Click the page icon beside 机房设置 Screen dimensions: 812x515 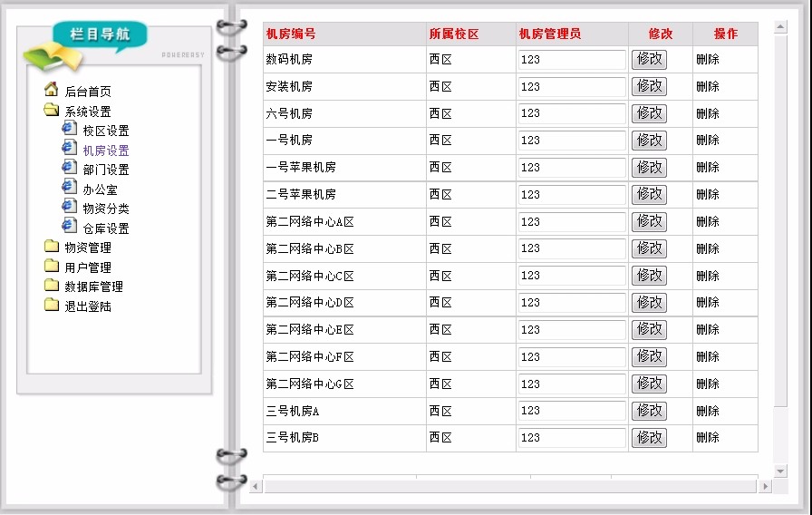[70, 148]
